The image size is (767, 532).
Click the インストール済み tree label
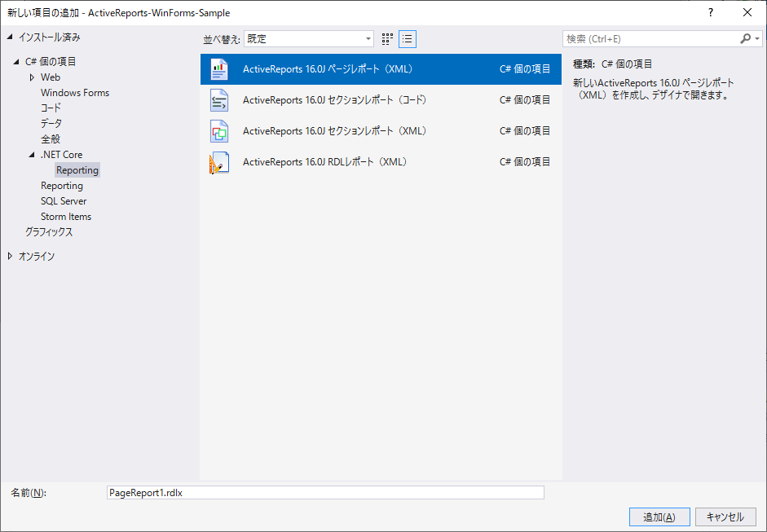point(50,37)
